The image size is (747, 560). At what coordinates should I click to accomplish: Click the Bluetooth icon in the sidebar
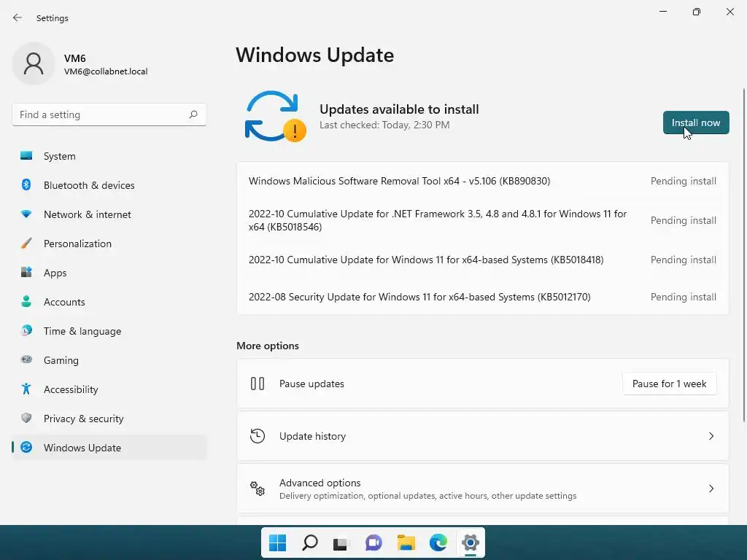(26, 184)
